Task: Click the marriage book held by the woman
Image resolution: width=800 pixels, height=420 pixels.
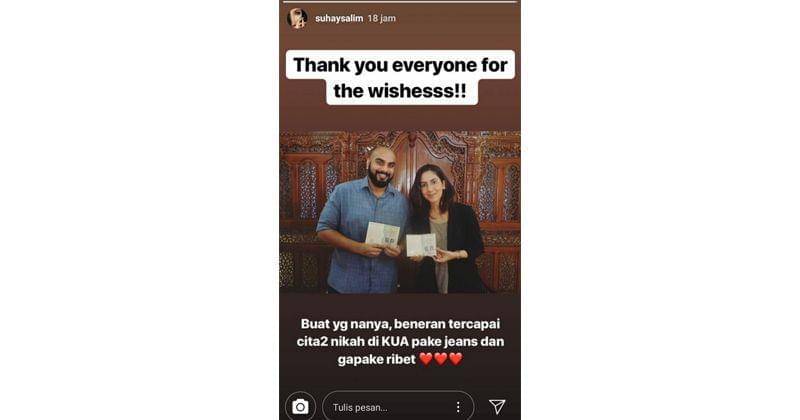Action: pos(421,245)
